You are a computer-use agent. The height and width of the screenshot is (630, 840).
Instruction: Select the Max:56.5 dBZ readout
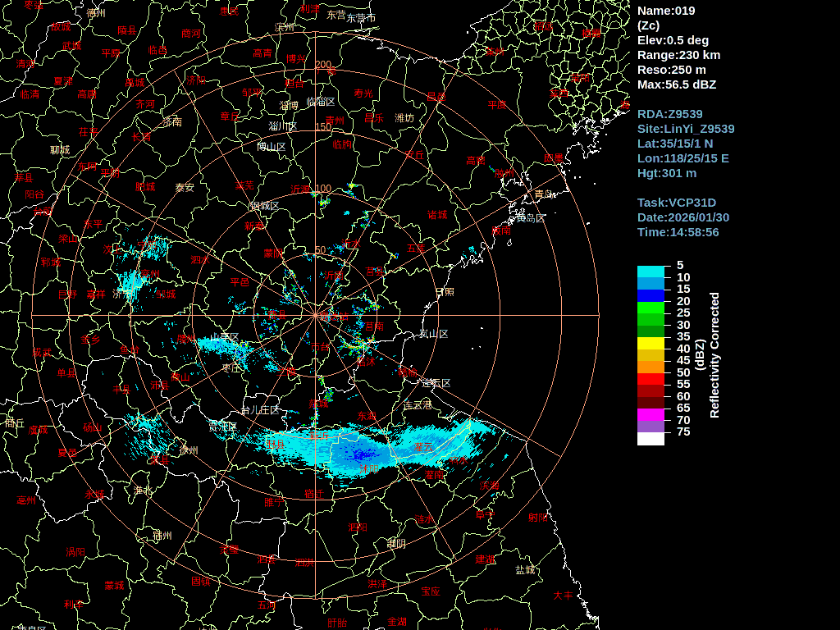[x=677, y=84]
